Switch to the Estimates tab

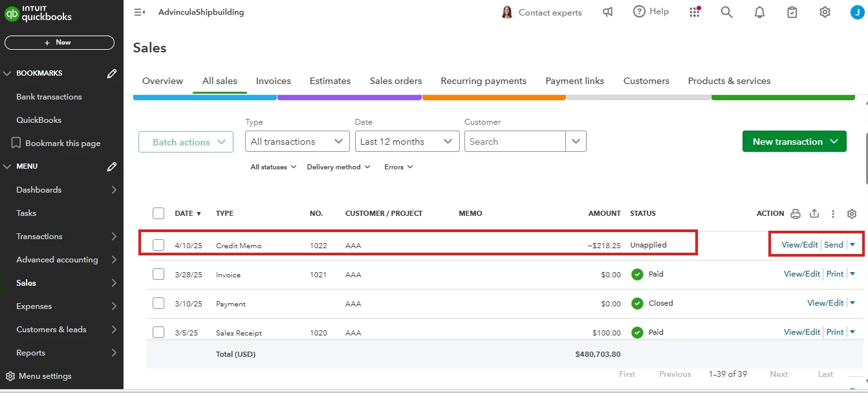[330, 81]
